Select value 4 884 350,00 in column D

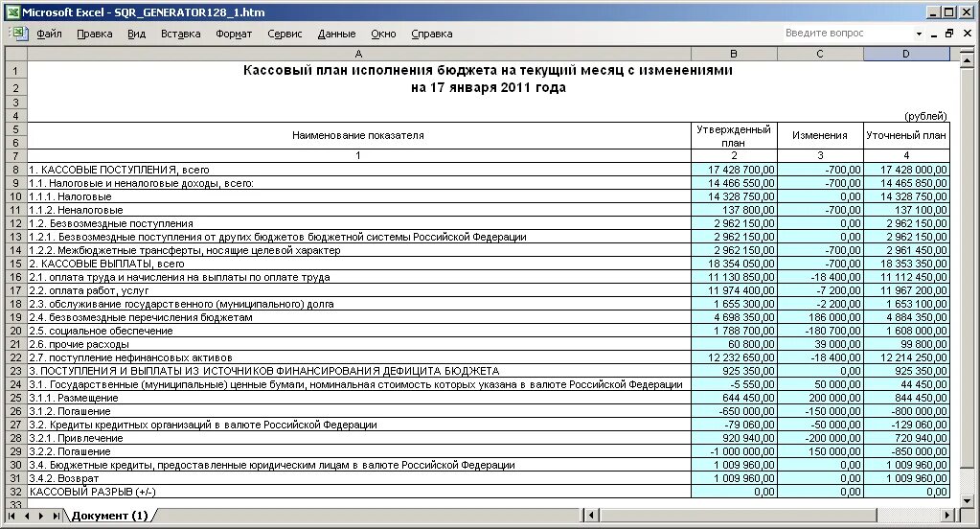(906, 317)
